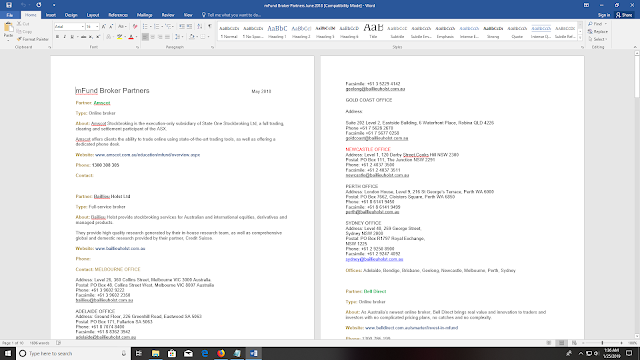Click the Clear All Formatting eraser icon

click(x=135, y=27)
